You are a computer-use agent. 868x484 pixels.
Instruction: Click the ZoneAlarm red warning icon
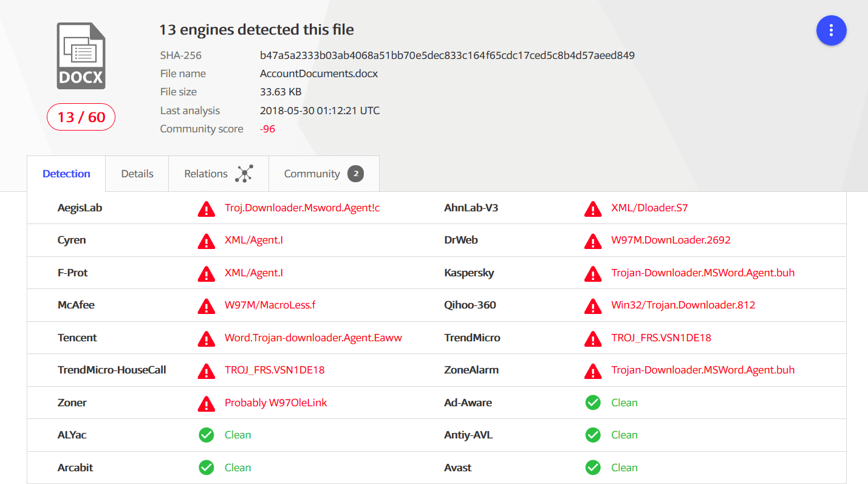[x=593, y=371]
